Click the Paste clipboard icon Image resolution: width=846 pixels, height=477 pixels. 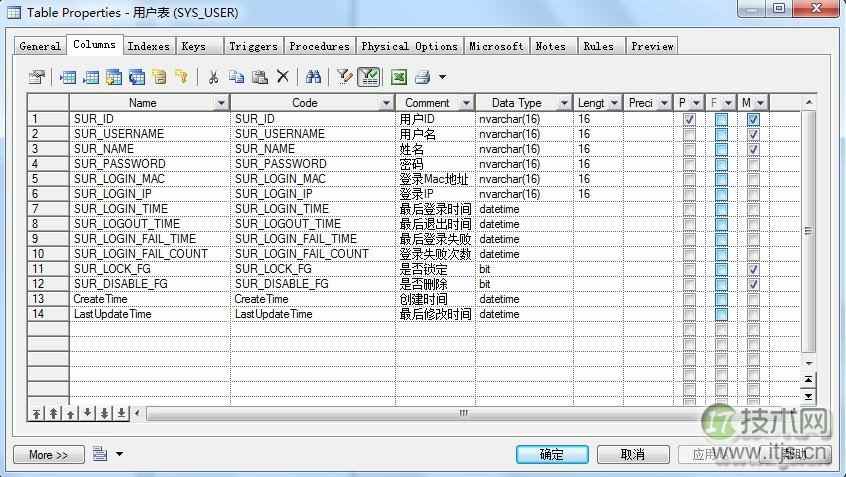pyautogui.click(x=260, y=76)
